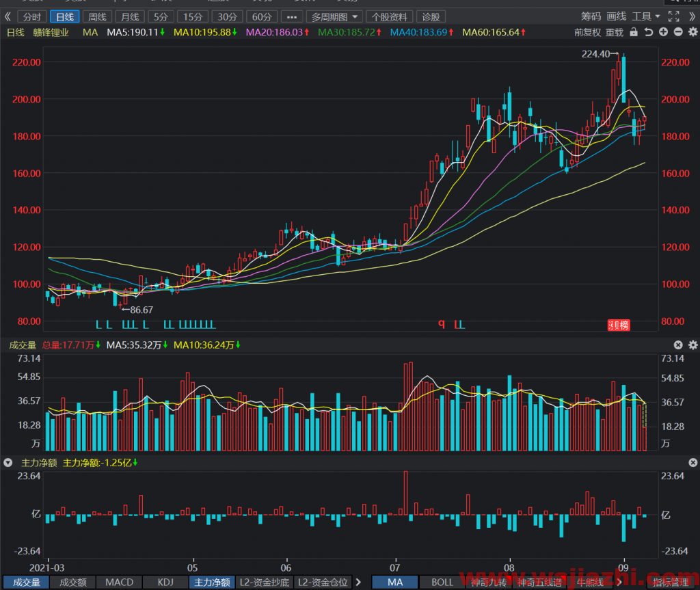Show more main-chart indicators after 牛熊线
The height and width of the screenshot is (590, 700).
[x=619, y=582]
